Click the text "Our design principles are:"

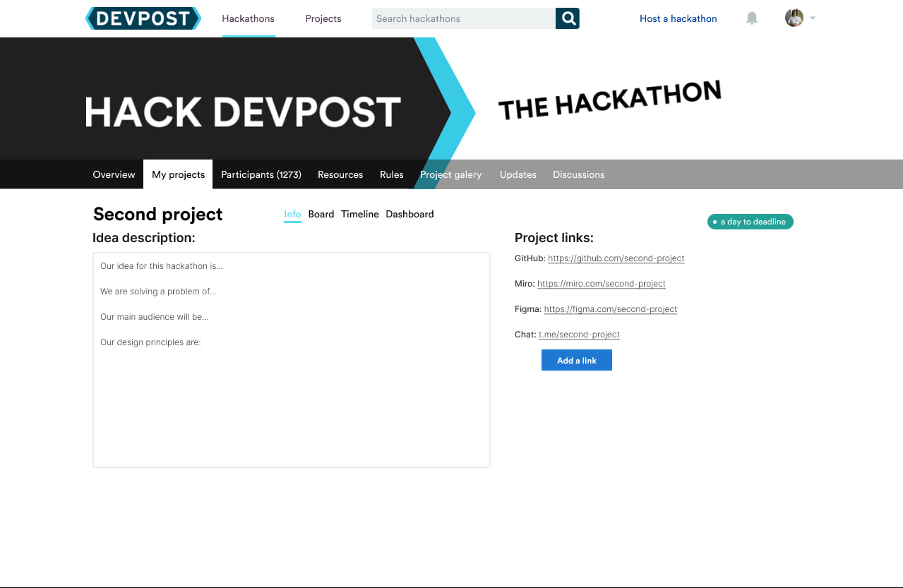150,342
